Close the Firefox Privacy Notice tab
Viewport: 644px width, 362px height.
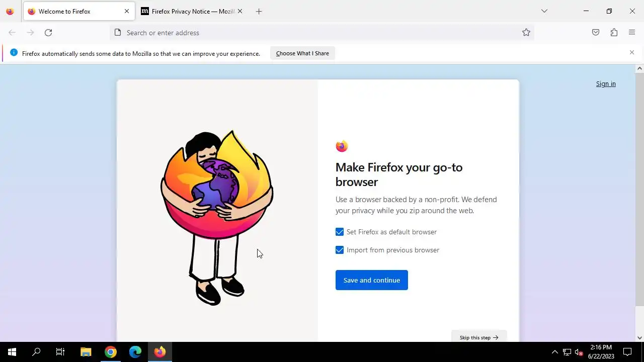pyautogui.click(x=240, y=11)
